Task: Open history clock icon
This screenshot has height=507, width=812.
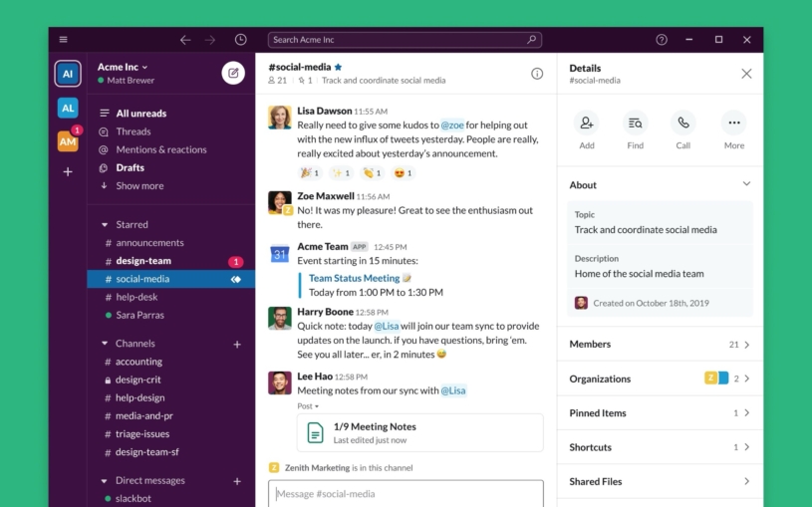Action: pyautogui.click(x=240, y=40)
